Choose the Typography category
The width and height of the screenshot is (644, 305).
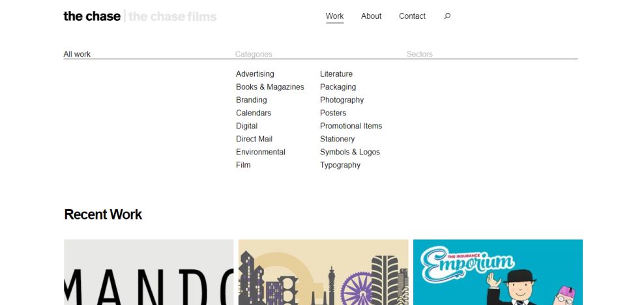[x=340, y=165]
